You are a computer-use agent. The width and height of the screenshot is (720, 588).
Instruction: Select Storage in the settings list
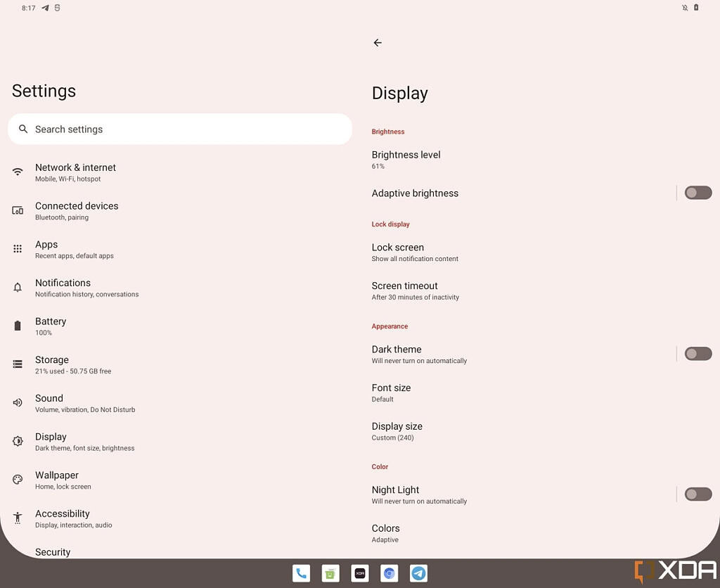[x=52, y=364]
